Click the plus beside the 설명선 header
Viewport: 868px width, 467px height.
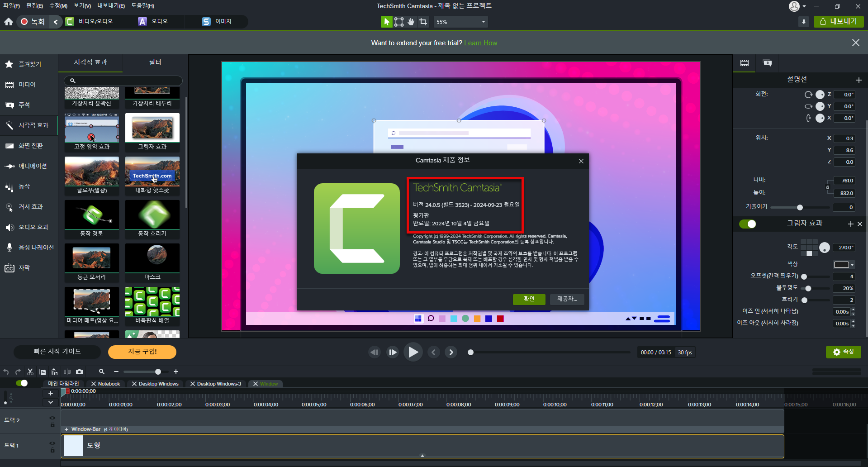(x=859, y=80)
